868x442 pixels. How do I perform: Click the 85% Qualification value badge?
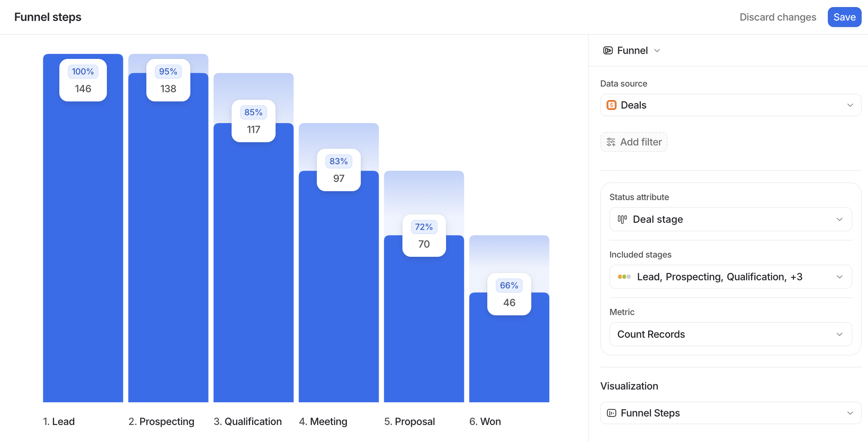click(253, 121)
